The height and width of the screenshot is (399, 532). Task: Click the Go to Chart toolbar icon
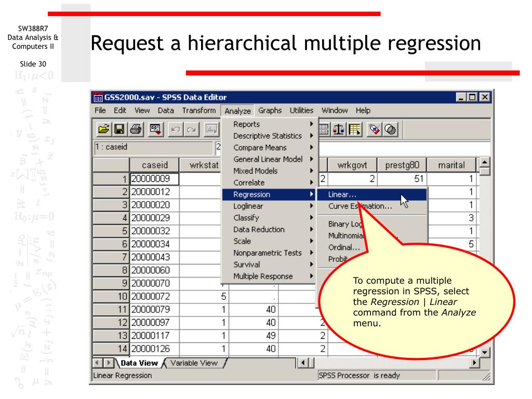211,129
